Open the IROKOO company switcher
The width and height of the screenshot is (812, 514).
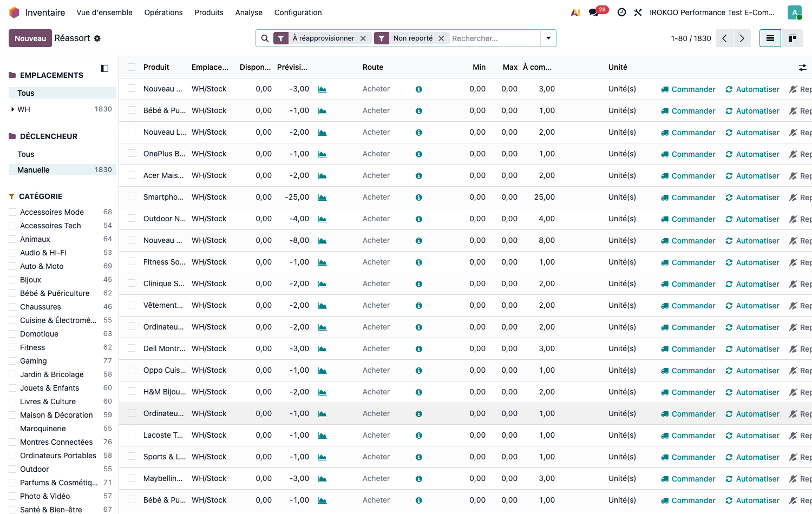(x=712, y=12)
